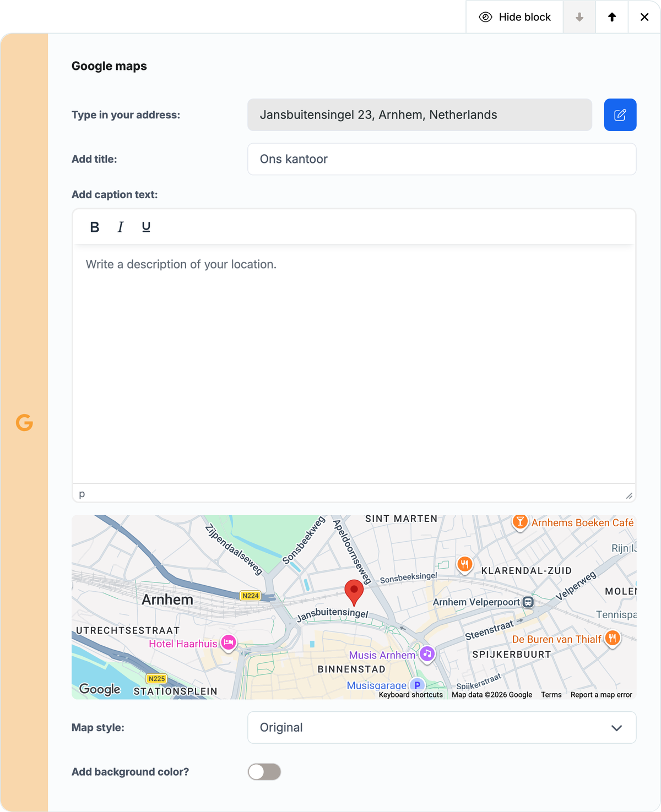Click the Add background color? label
The width and height of the screenshot is (661, 812).
(x=130, y=772)
